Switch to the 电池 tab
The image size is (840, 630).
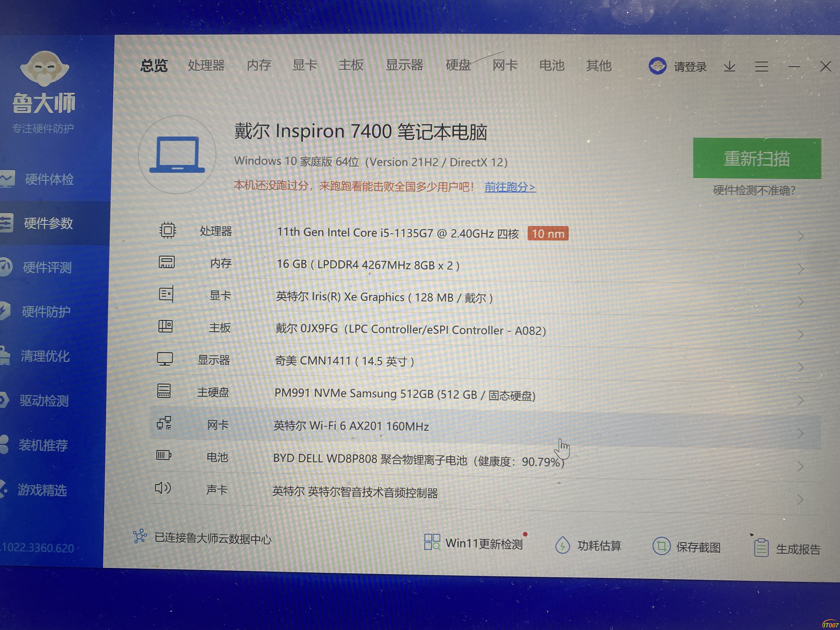[552, 65]
